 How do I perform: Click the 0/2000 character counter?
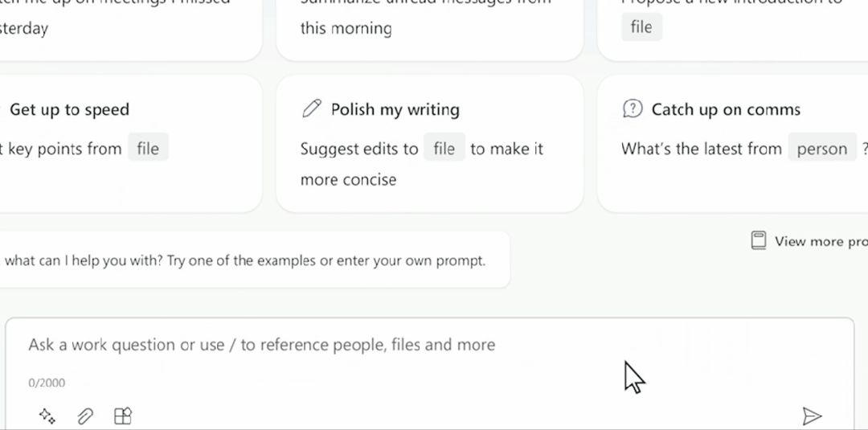pos(47,383)
